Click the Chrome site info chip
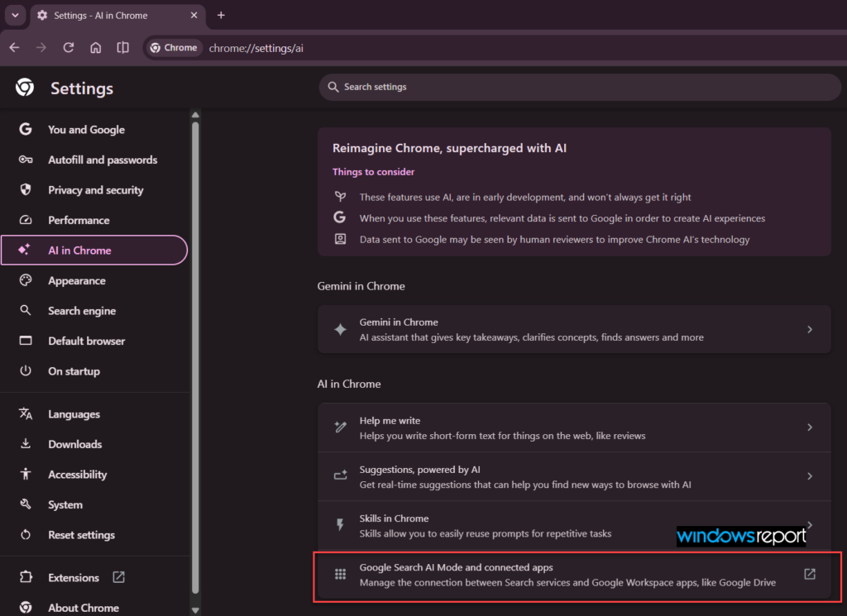Screen dimensions: 847x616 tap(174, 47)
